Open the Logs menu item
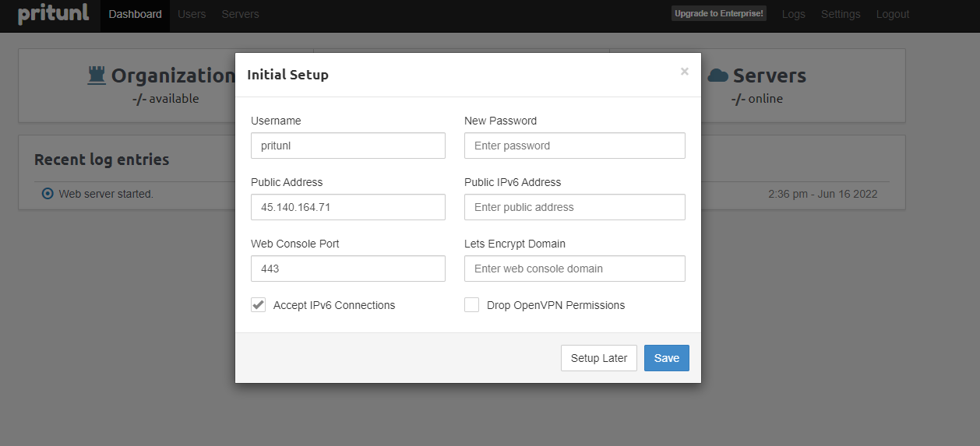Viewport: 980px width, 446px height. 793,14
